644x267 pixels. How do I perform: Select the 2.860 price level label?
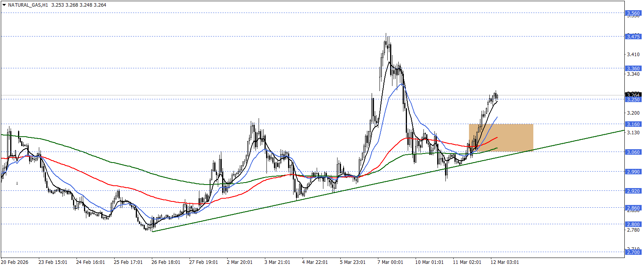[633, 208]
